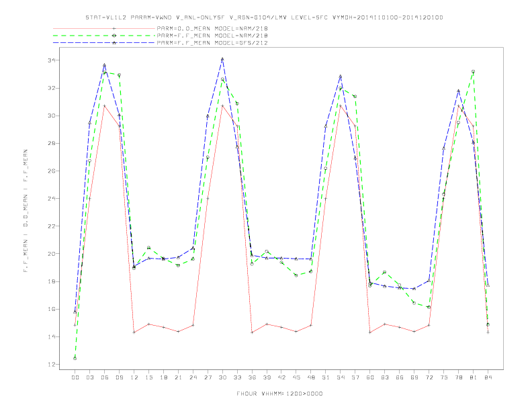Click the triangle marker on blue legend line

114,43
